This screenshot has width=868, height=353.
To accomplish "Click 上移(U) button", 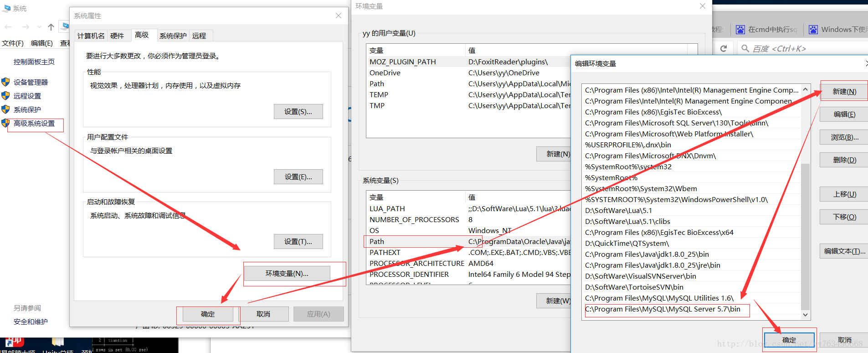I will (x=844, y=194).
